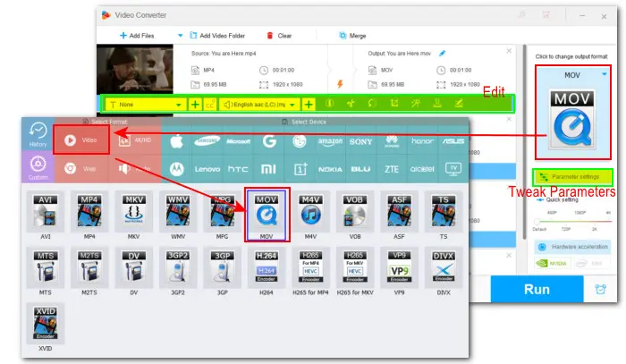This screenshot has width=626, height=364.
Task: Open Apple device presets
Action: click(176, 141)
